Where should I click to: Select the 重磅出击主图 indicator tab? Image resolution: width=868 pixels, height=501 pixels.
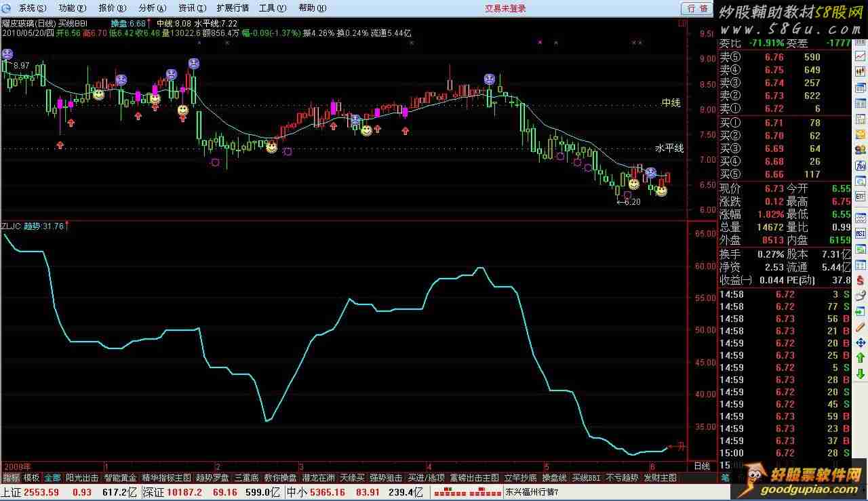point(475,477)
